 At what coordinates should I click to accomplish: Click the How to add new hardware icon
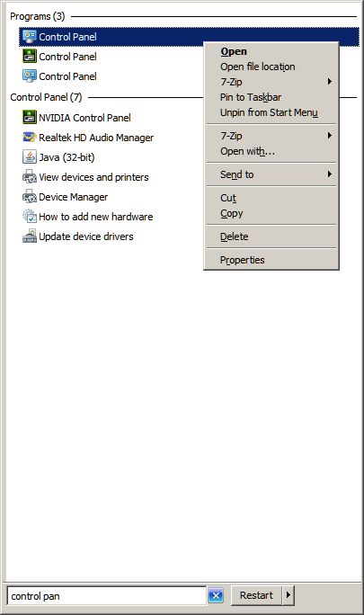pos(30,217)
